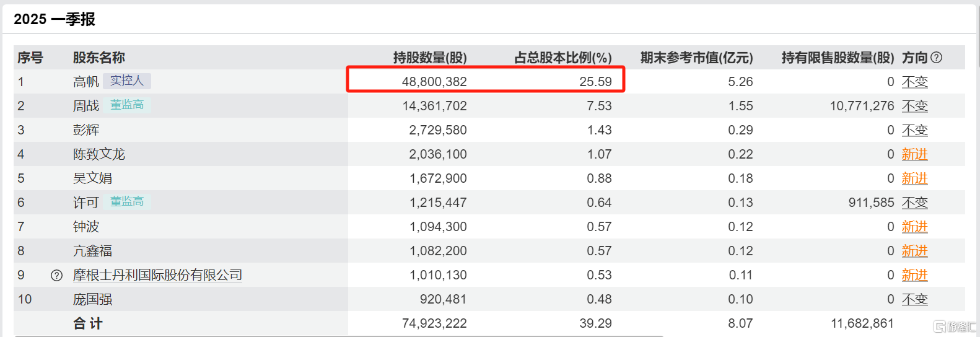Open 不变 link in 高帆 row
Viewport: 980px width, 337px height.
coord(914,82)
